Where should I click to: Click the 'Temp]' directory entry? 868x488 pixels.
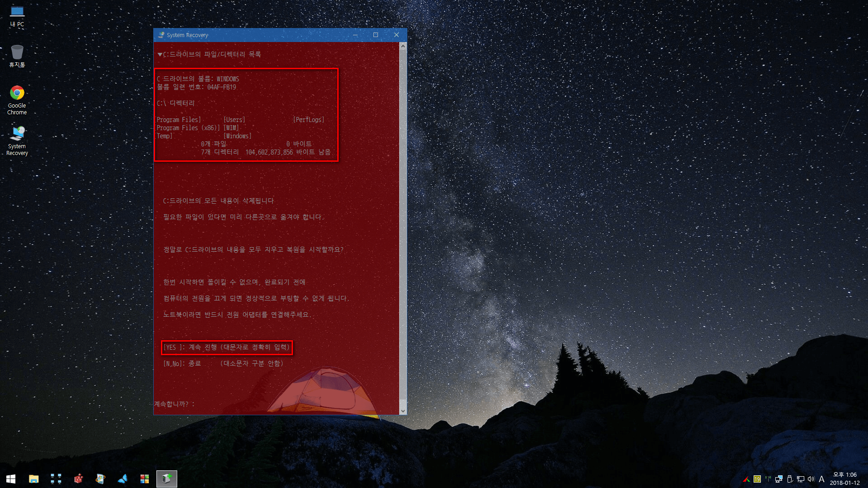pos(165,136)
